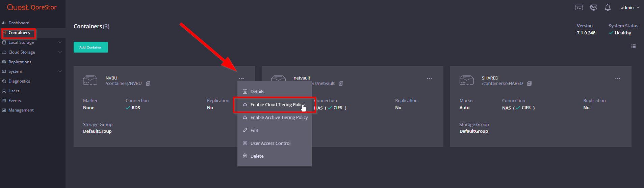Viewport: 644px width, 188px height.
Task: Open the Events page
Action: pos(15,101)
